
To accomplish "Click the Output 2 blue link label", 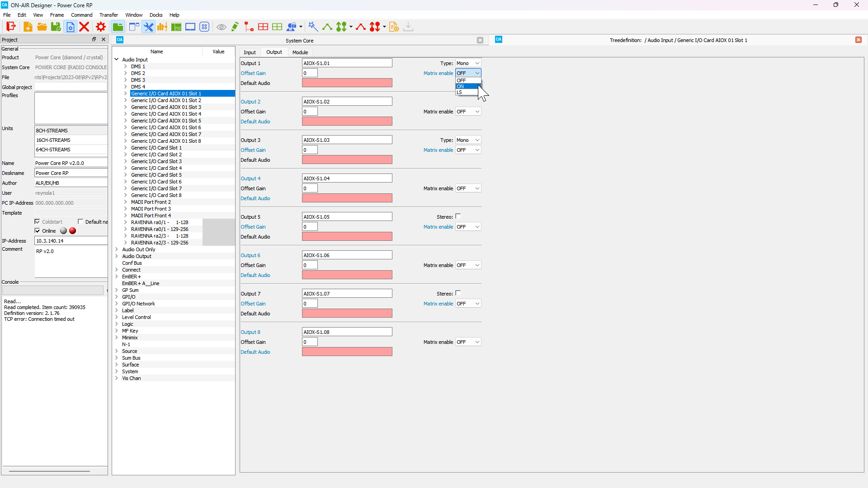I will coord(250,102).
